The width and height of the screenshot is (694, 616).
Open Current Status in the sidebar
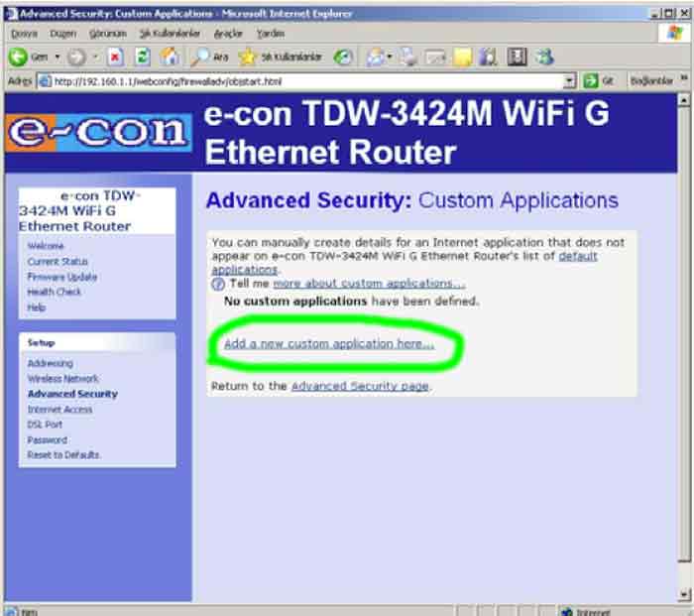click(58, 261)
